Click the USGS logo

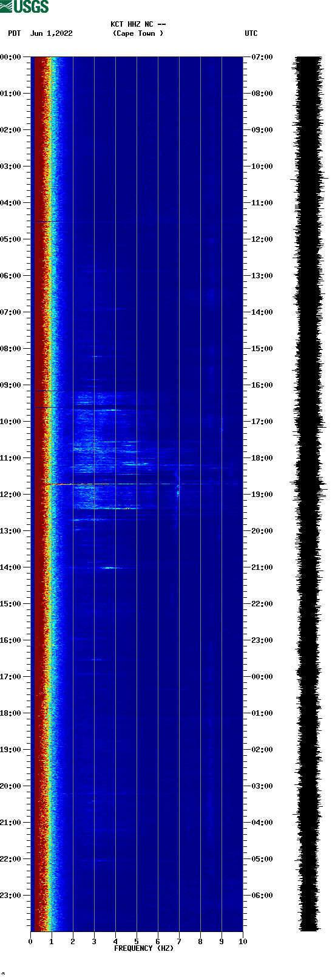click(x=24, y=7)
